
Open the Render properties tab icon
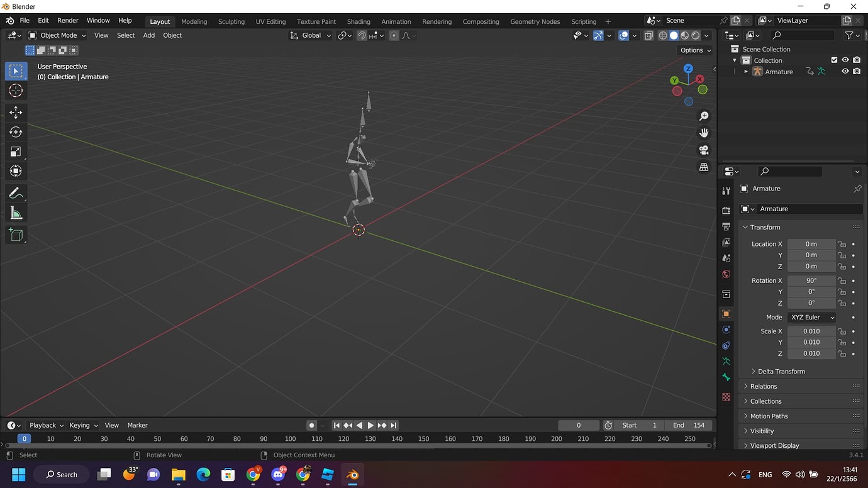(726, 210)
